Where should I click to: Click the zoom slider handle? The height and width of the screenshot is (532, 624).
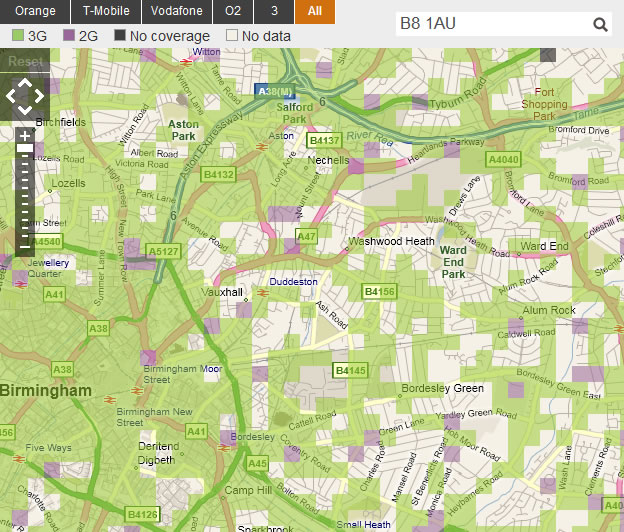25,148
